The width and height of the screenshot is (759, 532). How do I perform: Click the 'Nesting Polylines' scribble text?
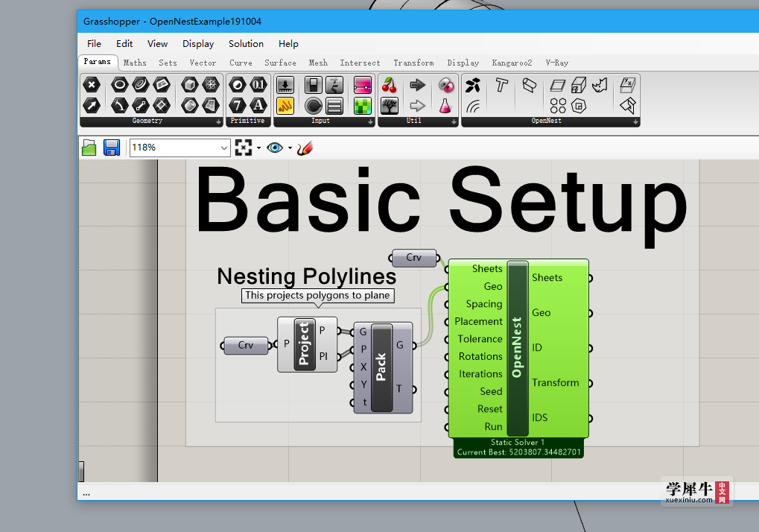point(306,276)
